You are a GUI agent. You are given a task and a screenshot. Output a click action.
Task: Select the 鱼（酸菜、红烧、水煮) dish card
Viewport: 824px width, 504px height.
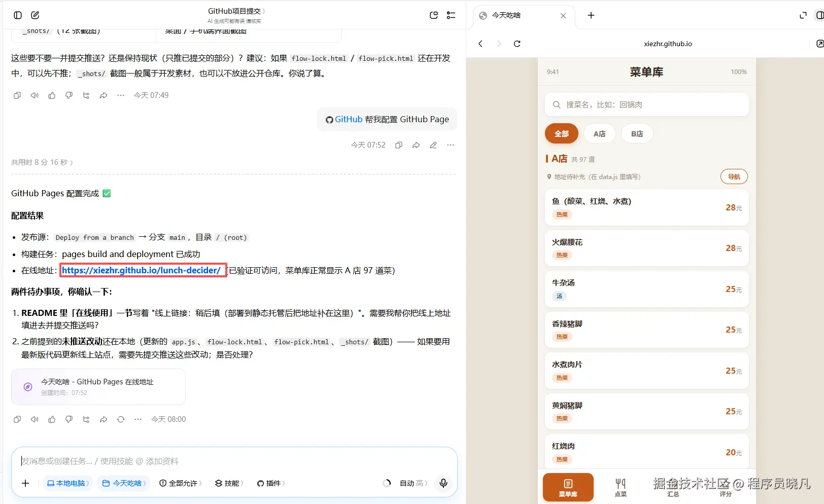(x=647, y=207)
